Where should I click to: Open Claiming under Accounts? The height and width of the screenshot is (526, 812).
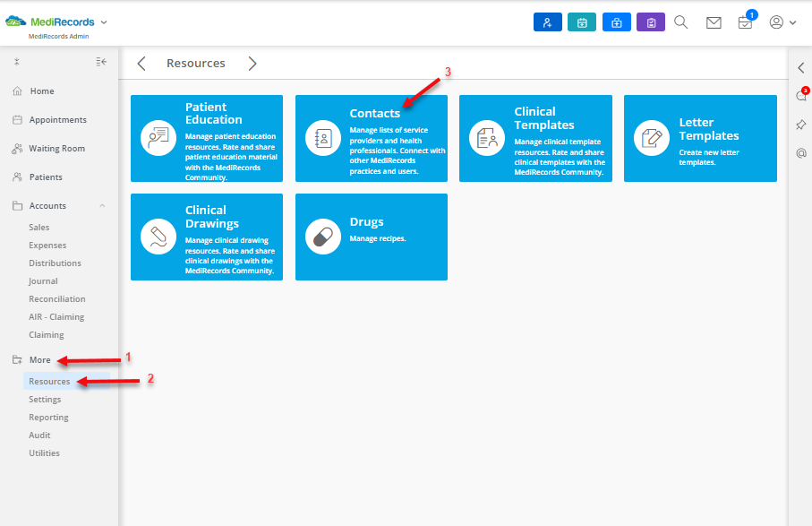(x=47, y=335)
